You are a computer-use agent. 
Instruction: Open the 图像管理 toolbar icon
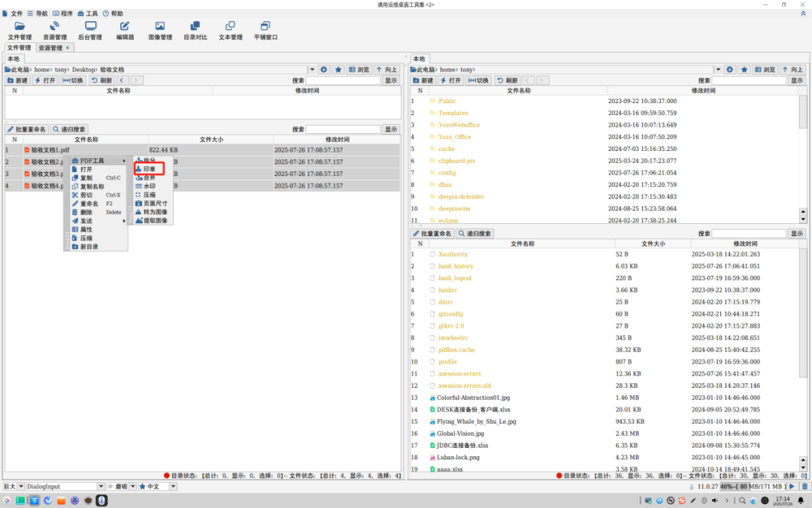[x=160, y=31]
